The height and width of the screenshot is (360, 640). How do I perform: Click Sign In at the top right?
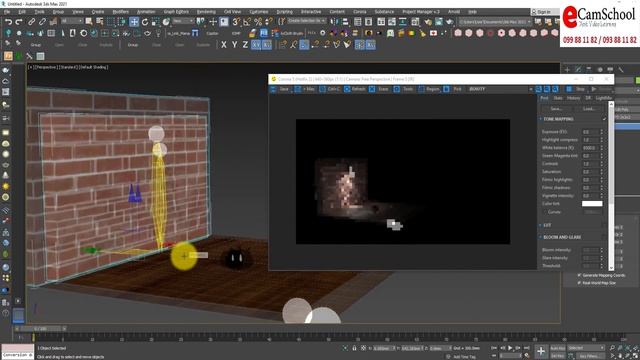pos(544,12)
